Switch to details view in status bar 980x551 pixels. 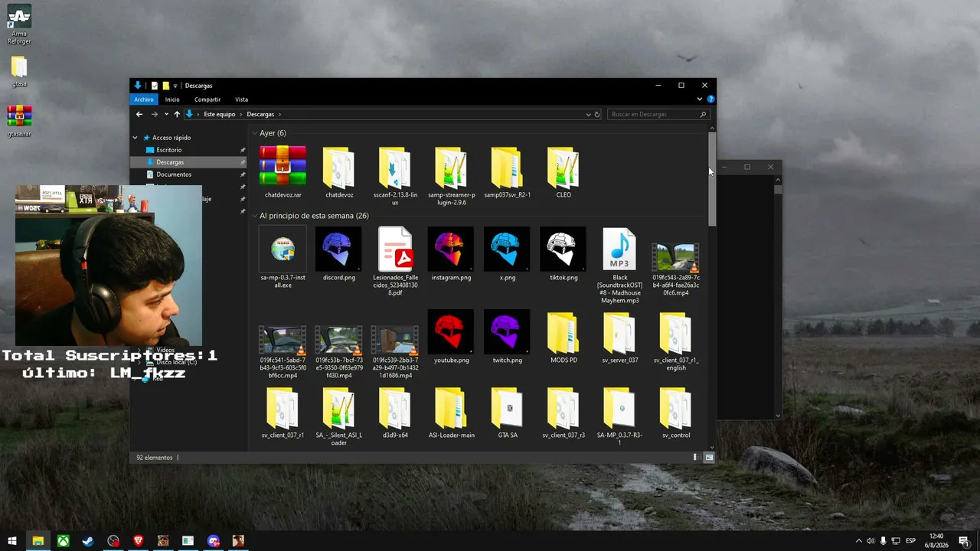point(697,458)
